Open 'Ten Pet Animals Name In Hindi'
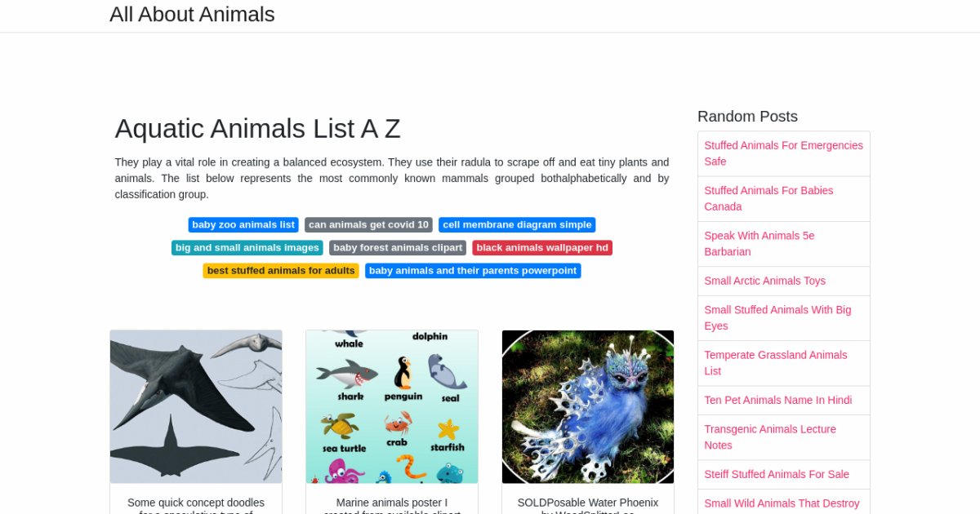This screenshot has width=980, height=514. [777, 400]
